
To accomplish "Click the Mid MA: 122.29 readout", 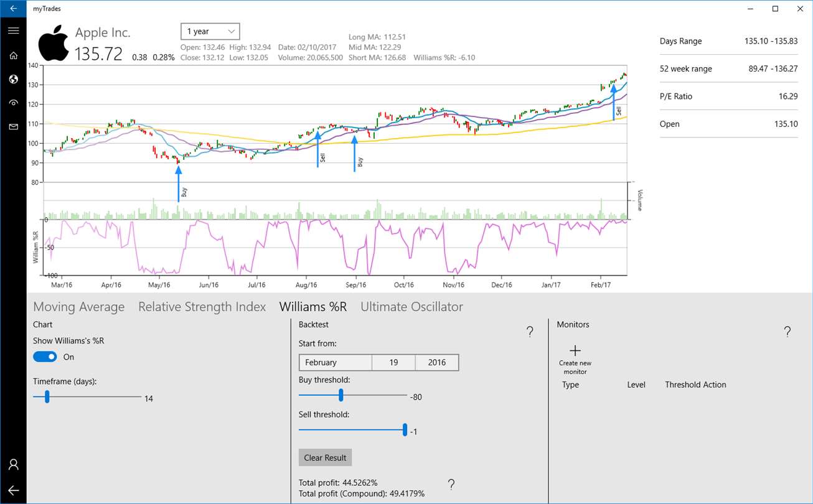I will click(x=376, y=47).
